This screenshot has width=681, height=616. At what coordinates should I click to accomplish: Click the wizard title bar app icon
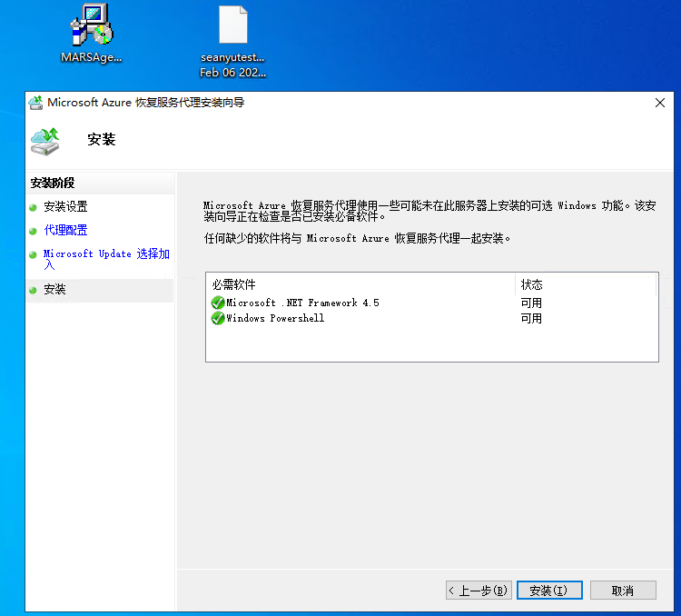35,103
